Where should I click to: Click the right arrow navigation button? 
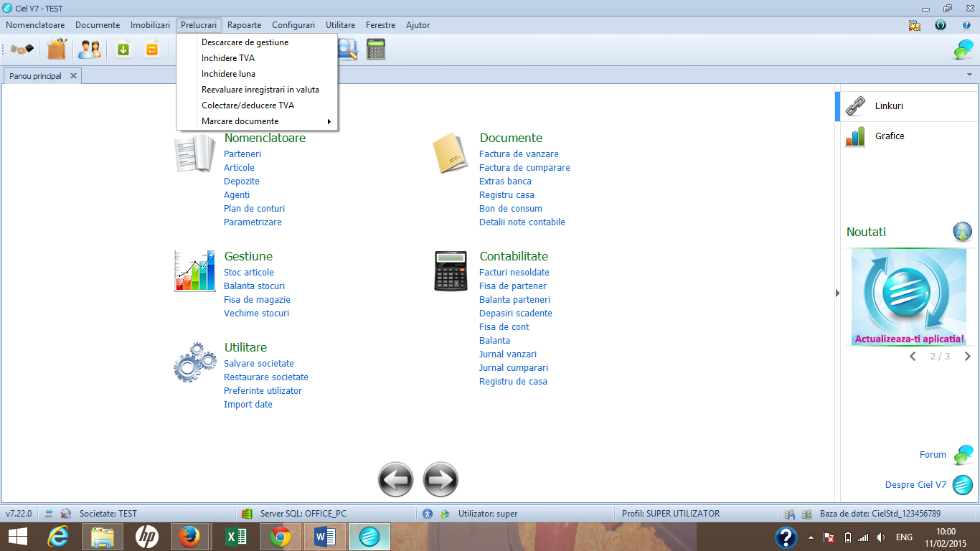440,479
